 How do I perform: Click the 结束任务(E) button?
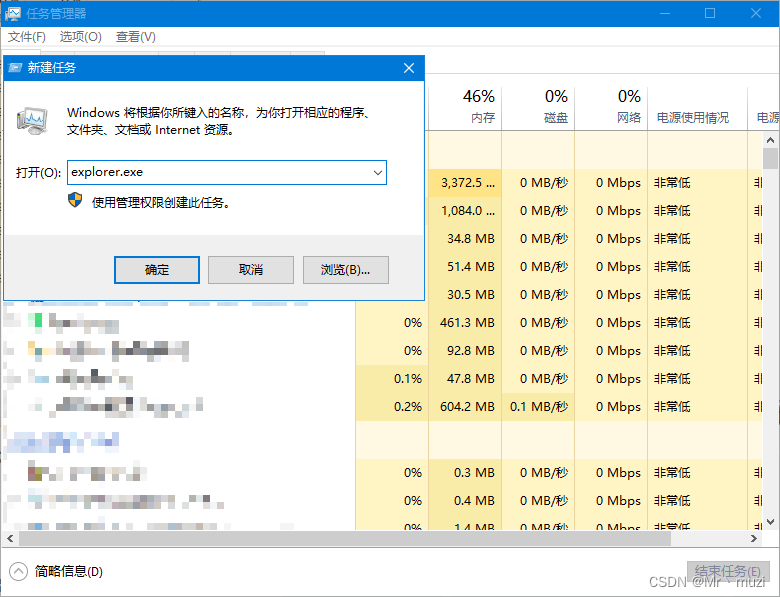click(x=728, y=571)
